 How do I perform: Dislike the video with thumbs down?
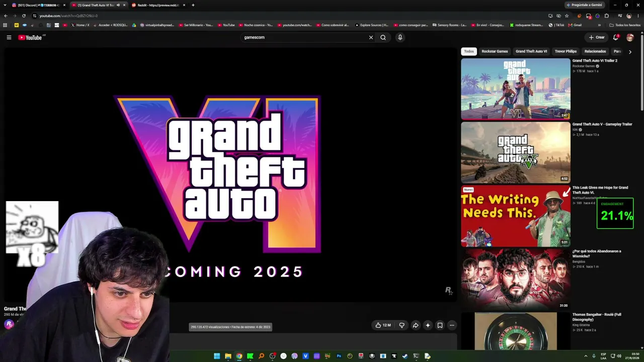coord(401,325)
